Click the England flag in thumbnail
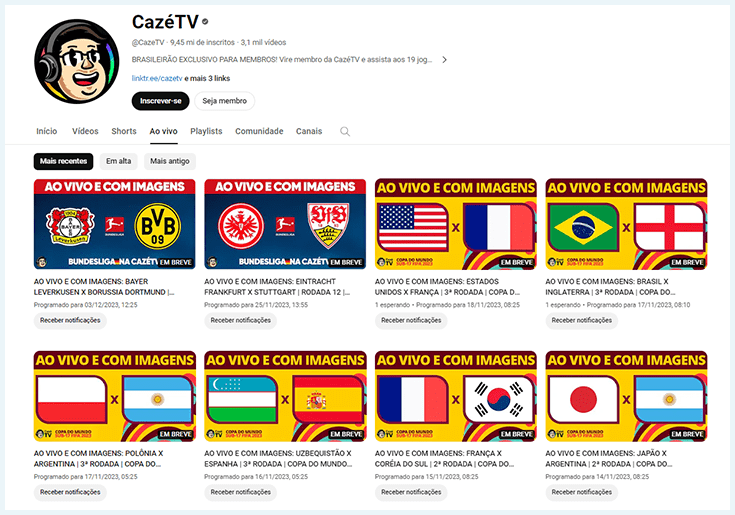Screen dimensions: 735x515 (x=670, y=228)
